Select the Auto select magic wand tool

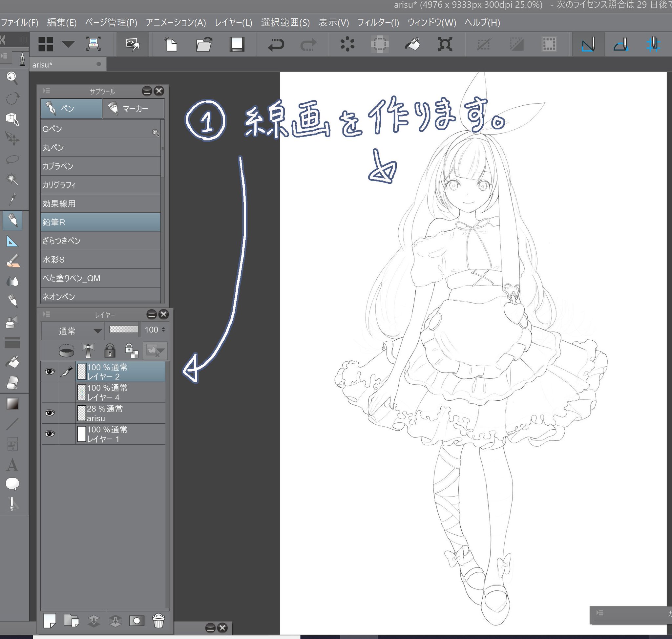[x=12, y=179]
